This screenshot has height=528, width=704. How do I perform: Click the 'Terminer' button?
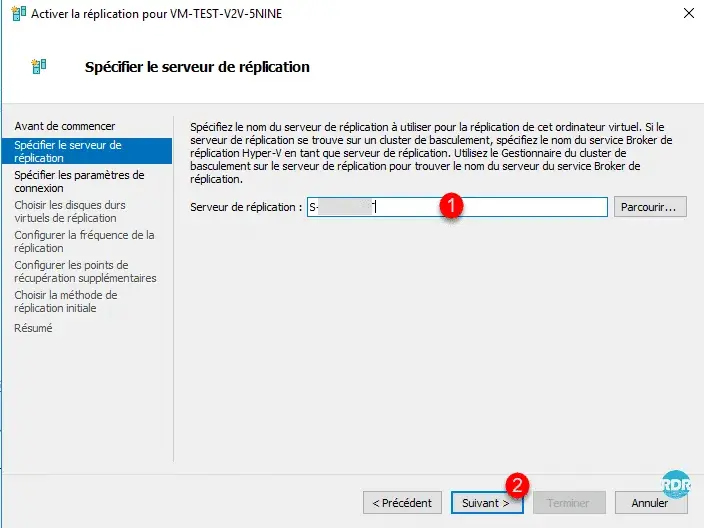click(x=568, y=503)
